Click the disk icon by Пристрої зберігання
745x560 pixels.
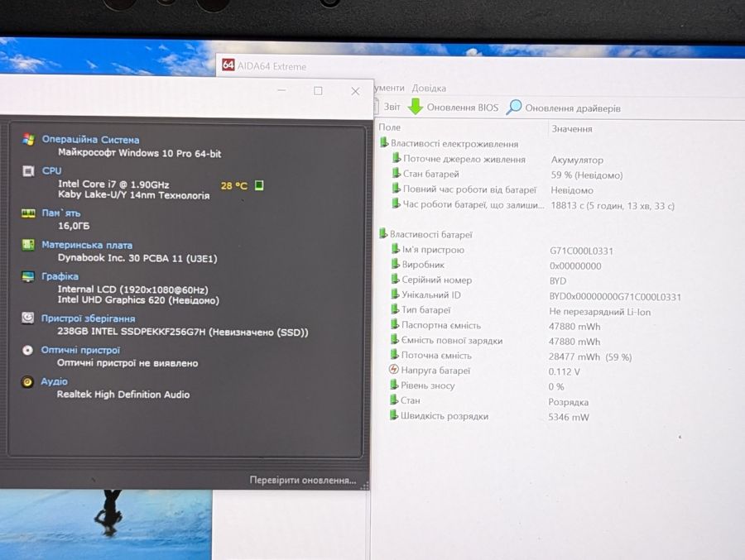(27, 318)
